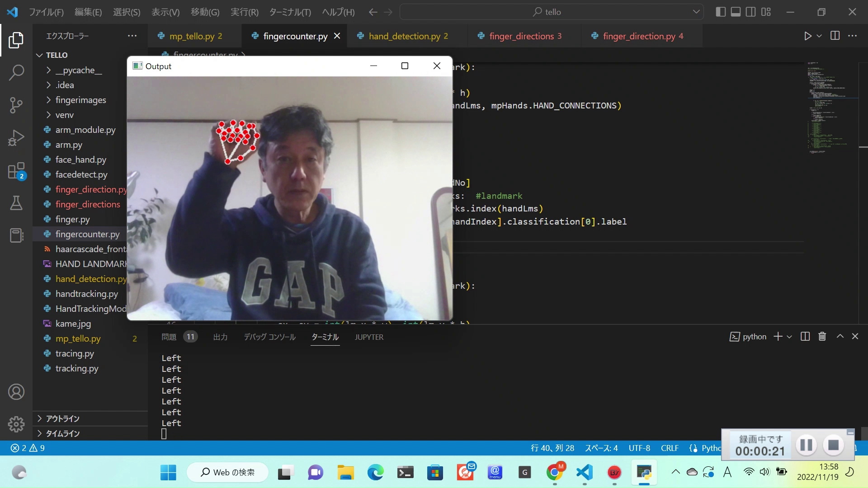Click the UTF-8 encoding status item
Screen dimensions: 868x488
click(x=639, y=448)
